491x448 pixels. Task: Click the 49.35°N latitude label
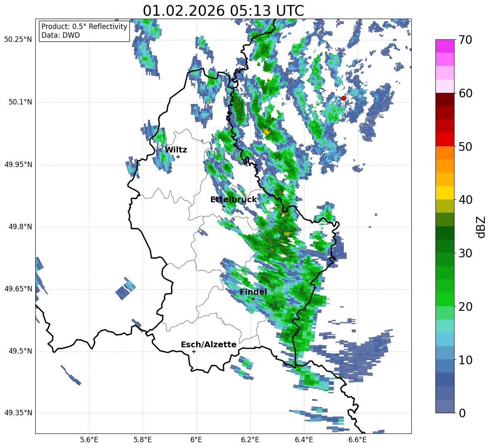(x=18, y=413)
